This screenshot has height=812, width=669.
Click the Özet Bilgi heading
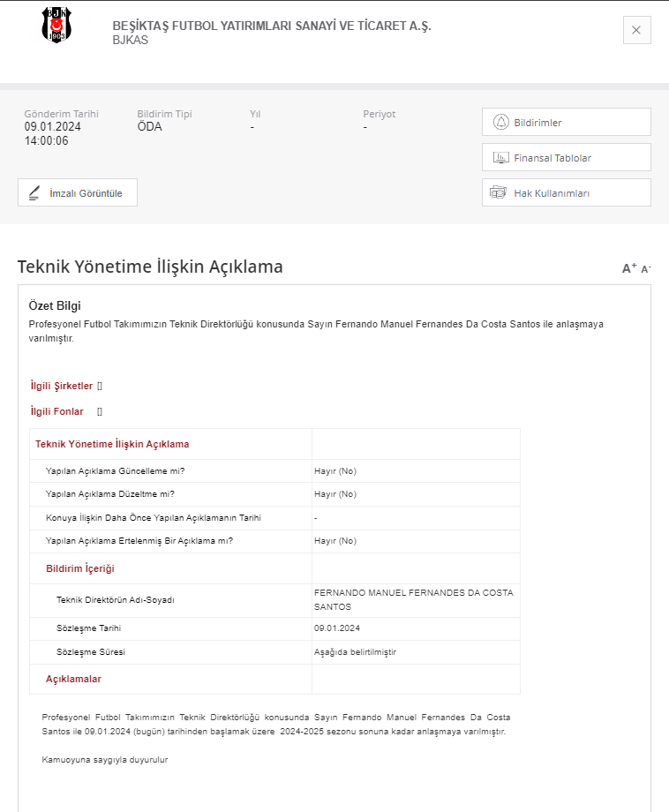55,305
